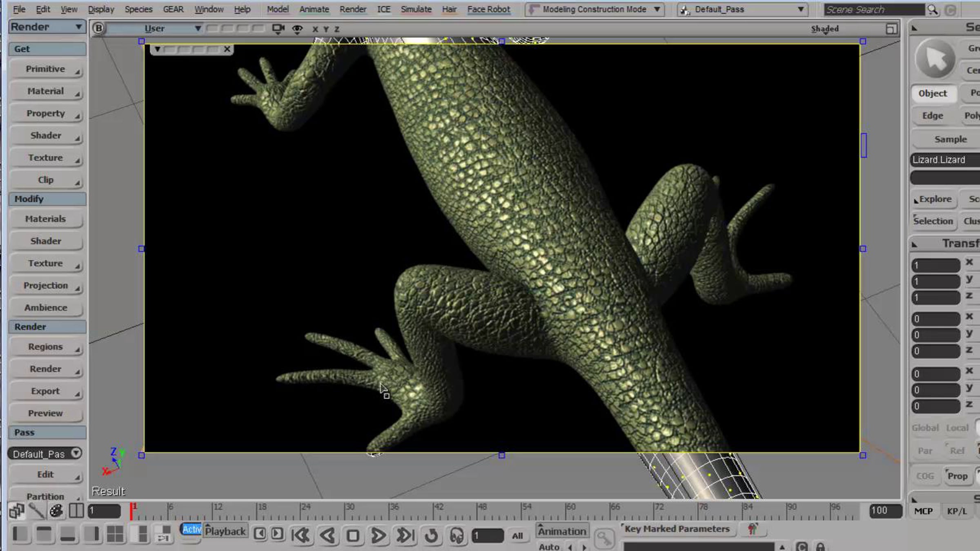
Task: Click the key icon beside Animation
Action: click(604, 538)
